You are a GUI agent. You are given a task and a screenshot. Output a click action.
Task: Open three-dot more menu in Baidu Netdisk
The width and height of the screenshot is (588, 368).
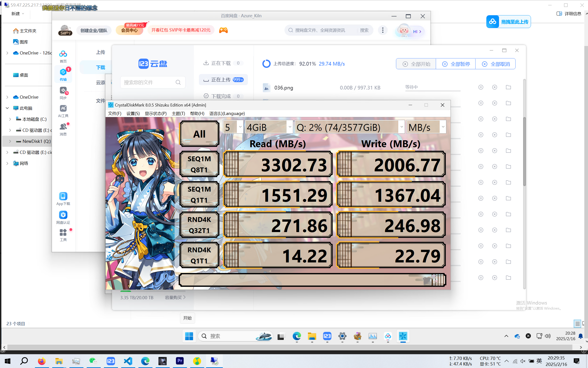383,30
